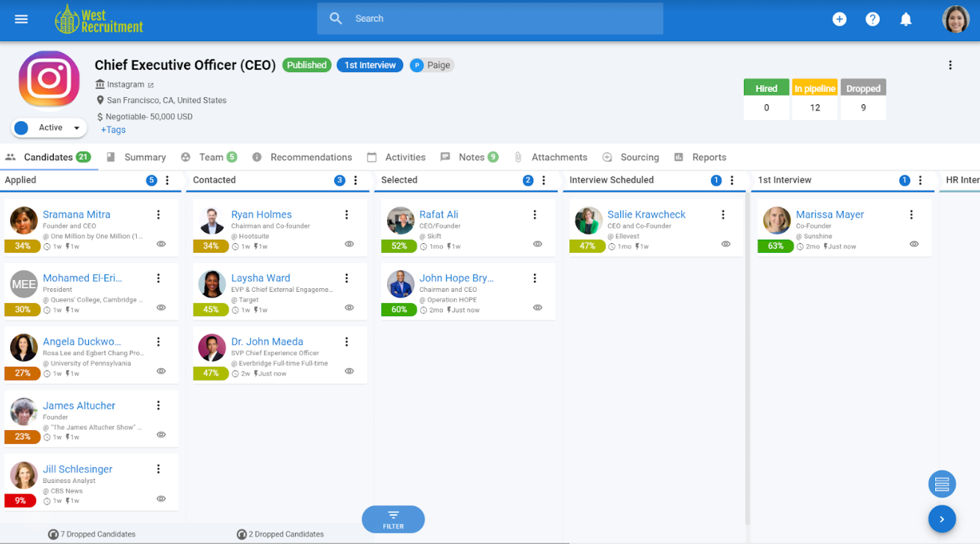The image size is (980, 544).
Task: Click the FILTER button
Action: (x=393, y=519)
